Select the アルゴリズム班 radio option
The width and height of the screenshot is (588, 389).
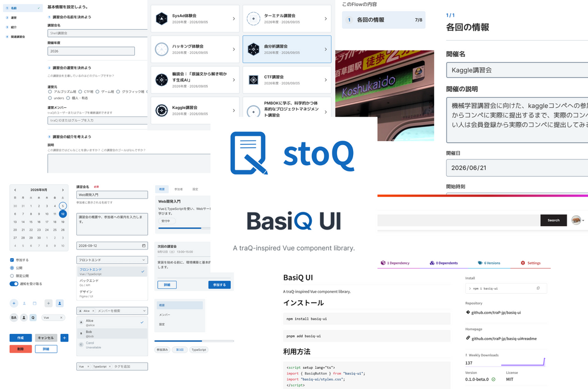[x=50, y=91]
